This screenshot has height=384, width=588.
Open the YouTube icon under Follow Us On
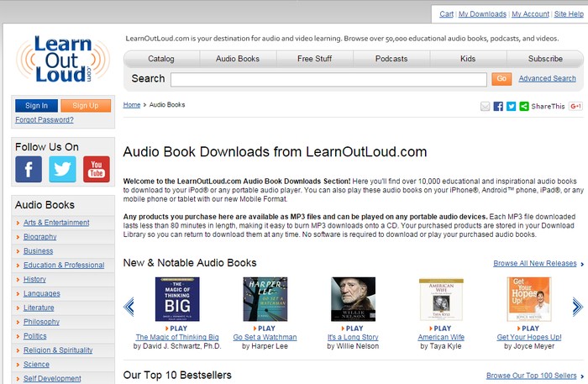97,170
